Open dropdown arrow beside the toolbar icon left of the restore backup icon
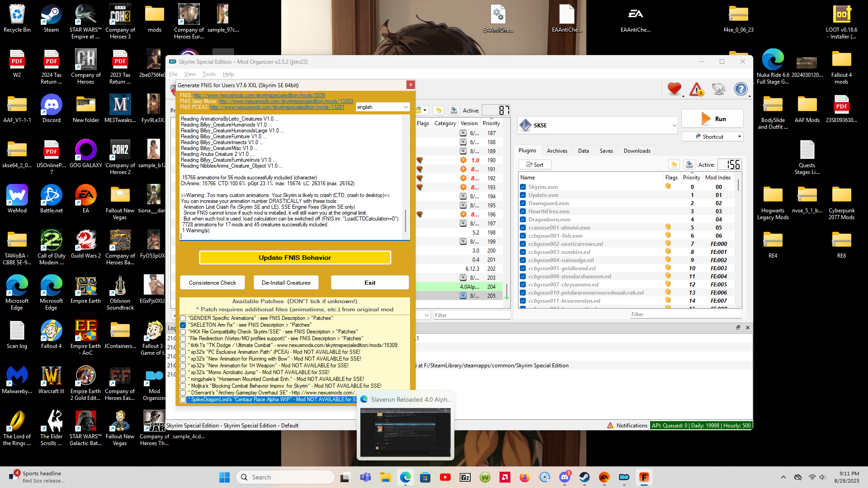 pyautogui.click(x=425, y=110)
